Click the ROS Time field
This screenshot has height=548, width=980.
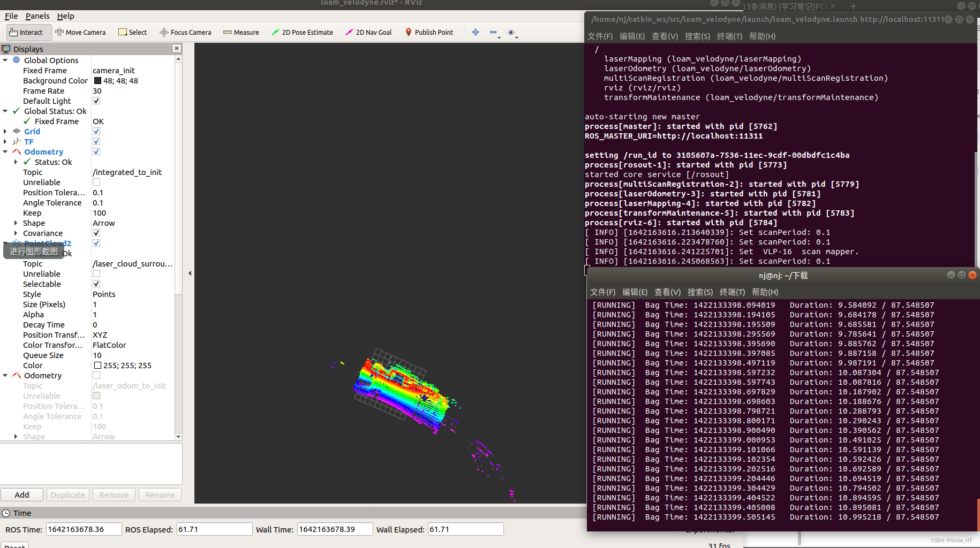[x=84, y=529]
